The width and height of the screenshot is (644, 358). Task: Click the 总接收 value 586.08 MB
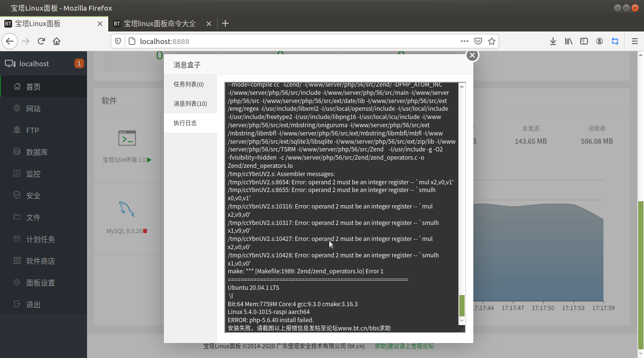tap(597, 141)
